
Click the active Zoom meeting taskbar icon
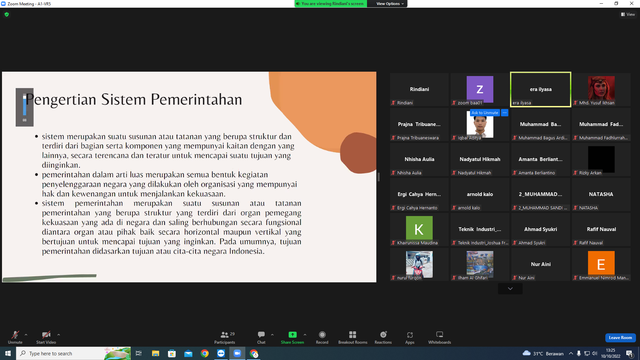237,353
